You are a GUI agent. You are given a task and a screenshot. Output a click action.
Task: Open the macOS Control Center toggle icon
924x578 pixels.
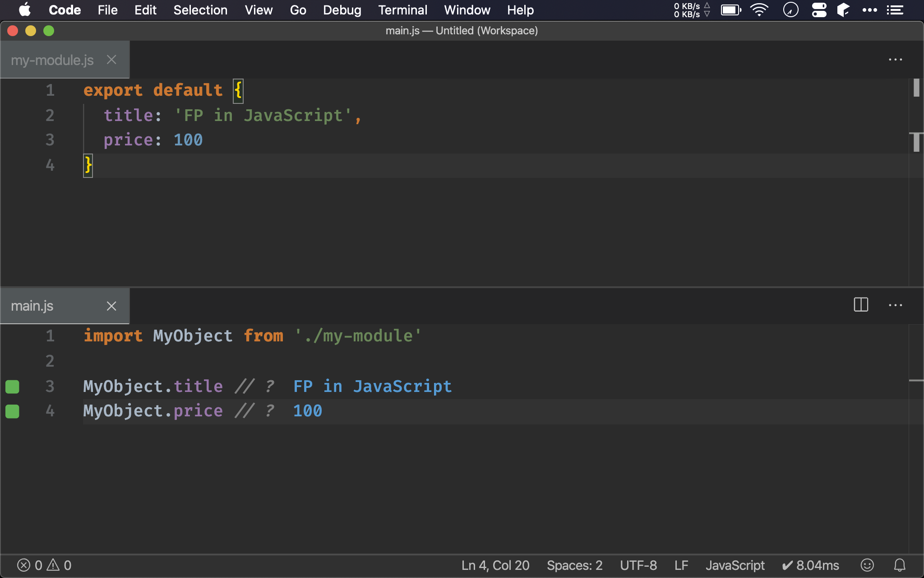[x=819, y=10]
